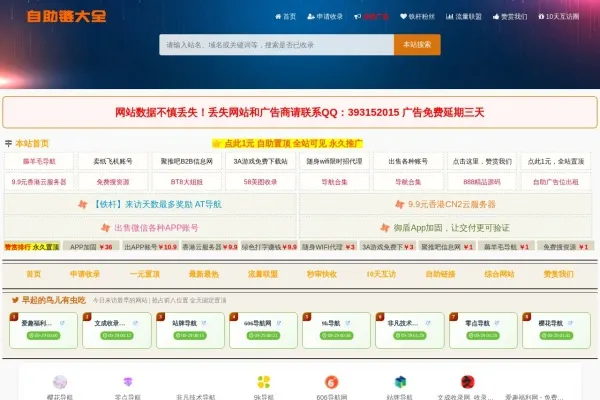The image size is (600, 400).
Task: Click APP加固 ¥36 in ranking row
Action: click(x=91, y=247)
